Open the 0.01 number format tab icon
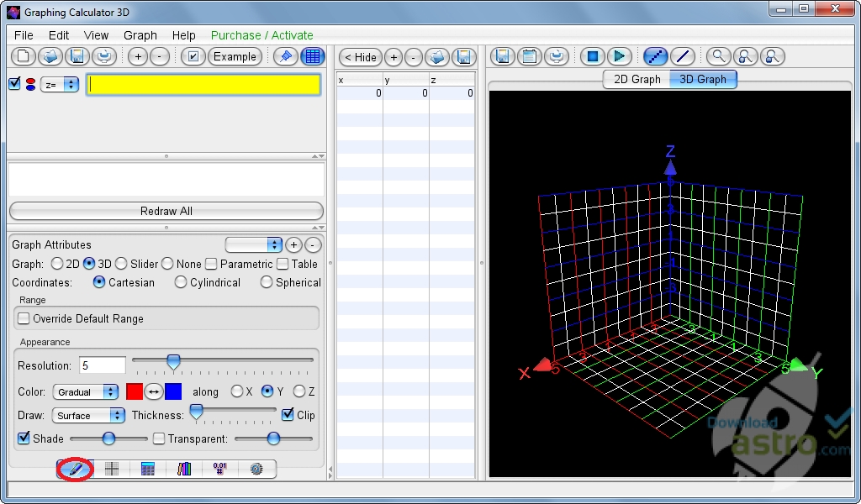This screenshot has height=504, width=861. tap(220, 469)
